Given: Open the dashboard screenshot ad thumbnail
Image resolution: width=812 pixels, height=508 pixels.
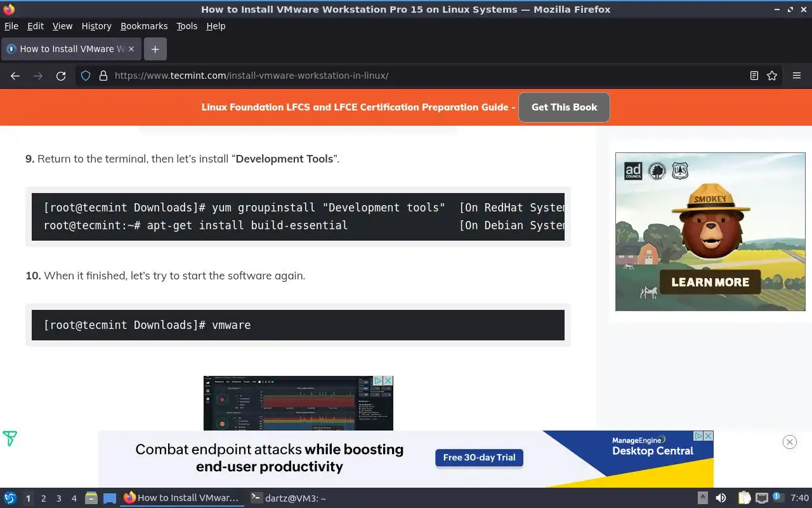Looking at the screenshot, I should click(298, 403).
